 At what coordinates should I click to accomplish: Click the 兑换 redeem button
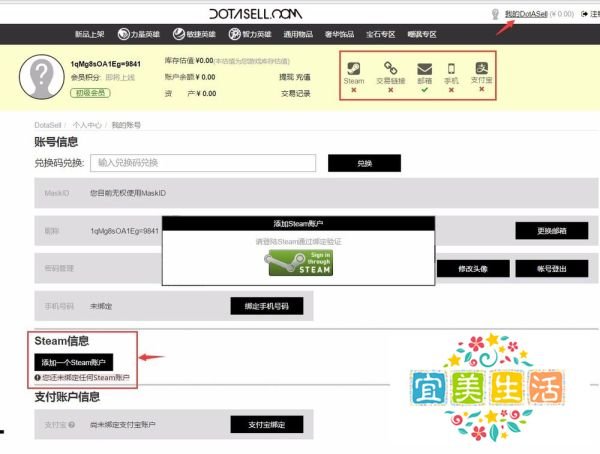tap(364, 163)
